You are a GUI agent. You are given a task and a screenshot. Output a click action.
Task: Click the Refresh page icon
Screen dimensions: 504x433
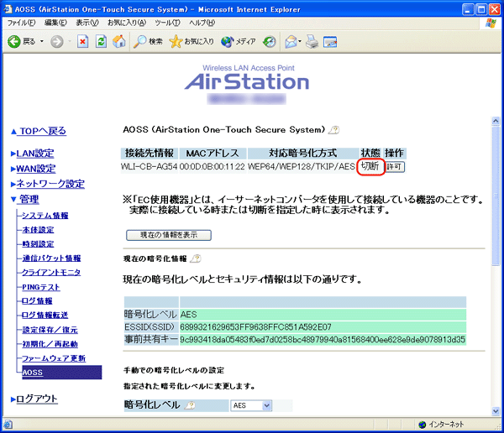point(101,42)
